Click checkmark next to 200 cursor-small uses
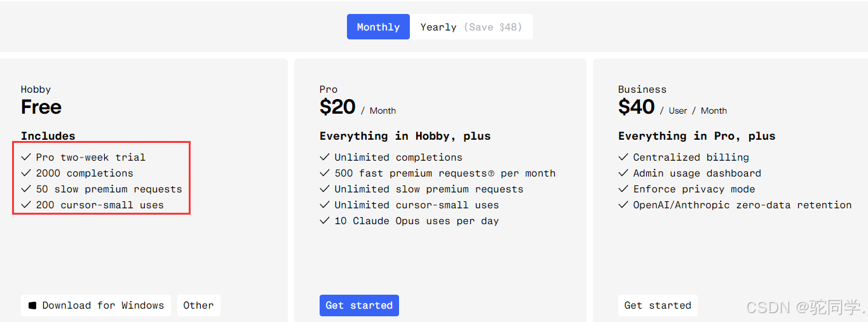Viewport: 868px width, 322px height. coord(26,205)
